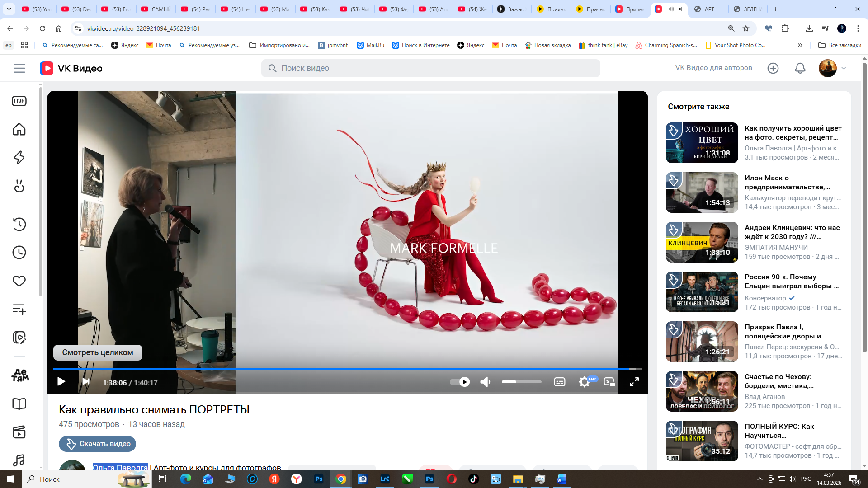
Task: Open the hamburger main menu
Action: point(19,68)
